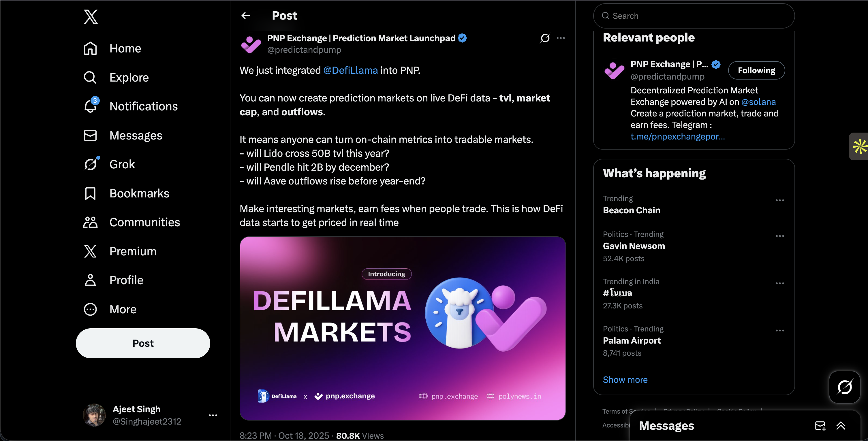Click the @DefiLlama mention in the post

point(350,70)
